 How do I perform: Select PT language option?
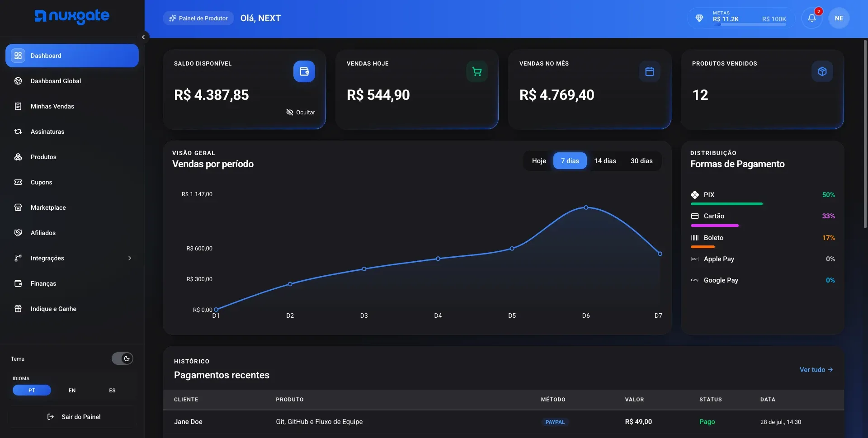point(32,390)
